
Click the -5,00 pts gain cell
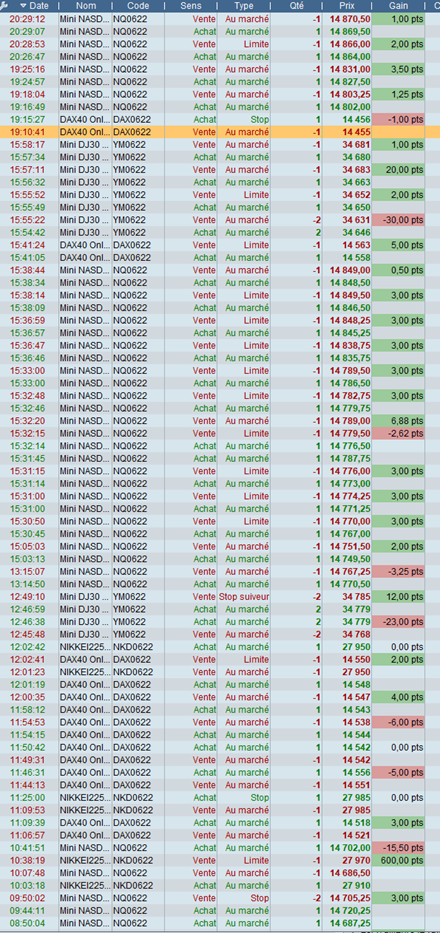[x=398, y=772]
